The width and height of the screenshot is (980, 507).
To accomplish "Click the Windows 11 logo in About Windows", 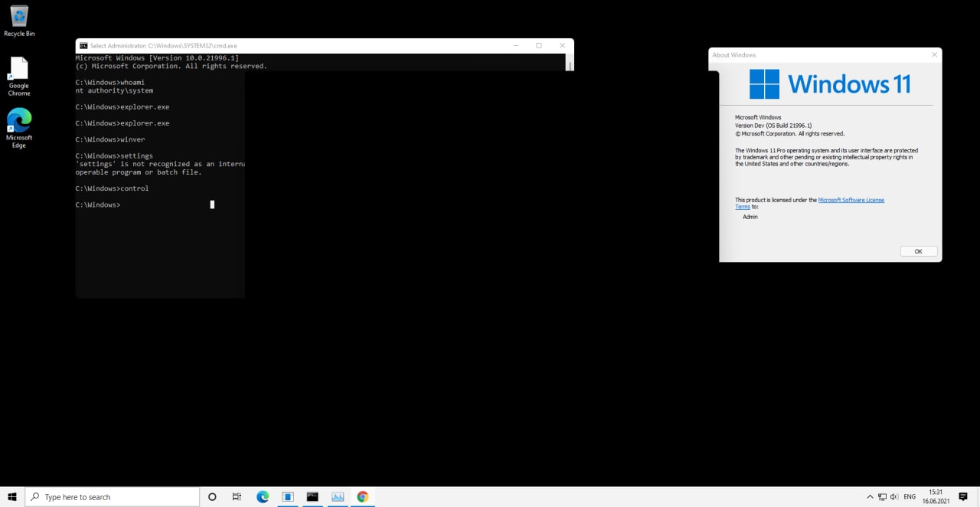I will click(830, 84).
